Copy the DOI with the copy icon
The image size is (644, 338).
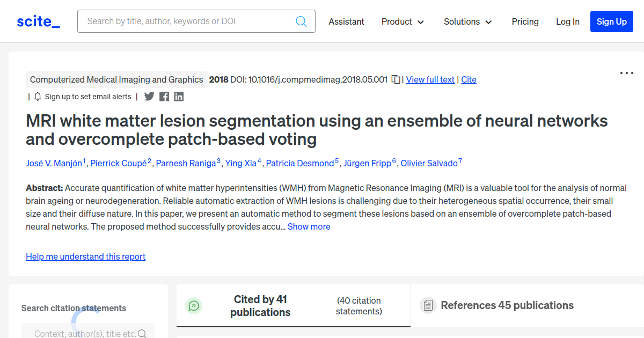tap(396, 79)
